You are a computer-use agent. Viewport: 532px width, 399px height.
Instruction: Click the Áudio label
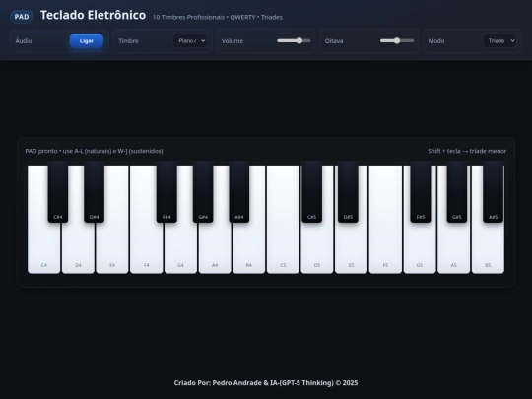click(x=24, y=41)
